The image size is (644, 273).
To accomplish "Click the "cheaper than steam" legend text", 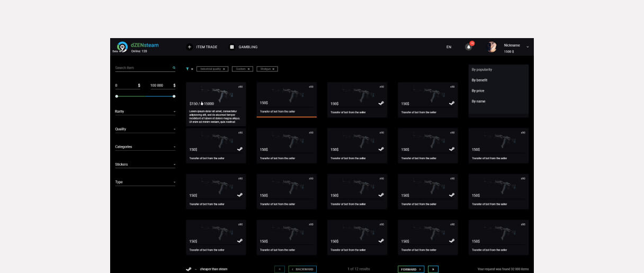I will point(213,269).
